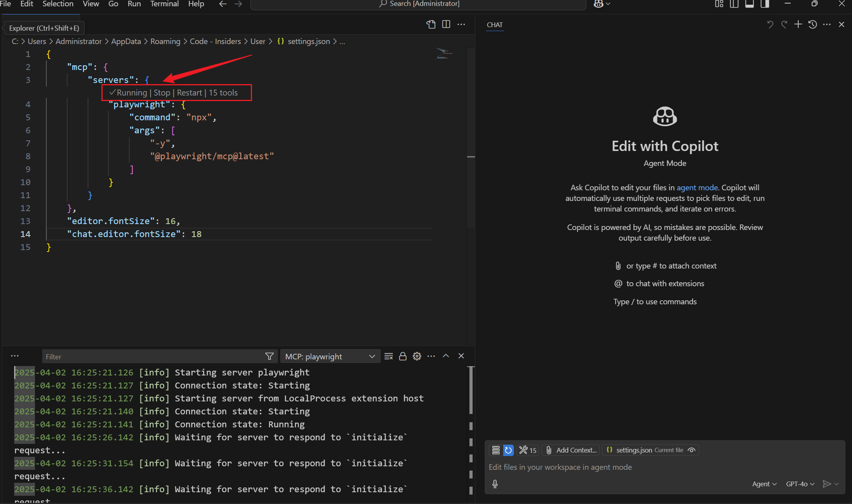The image size is (852, 504).
Task: Open the Agent mode dropdown
Action: [x=764, y=484]
